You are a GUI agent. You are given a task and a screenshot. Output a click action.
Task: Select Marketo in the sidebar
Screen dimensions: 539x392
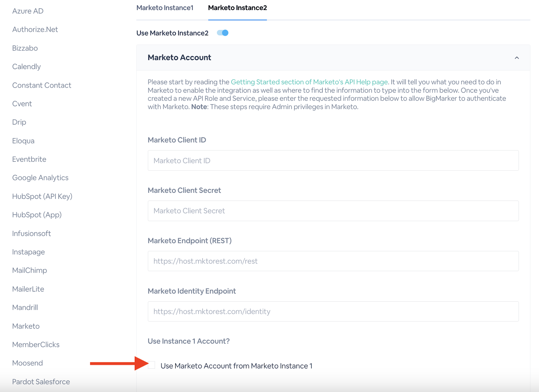click(26, 326)
